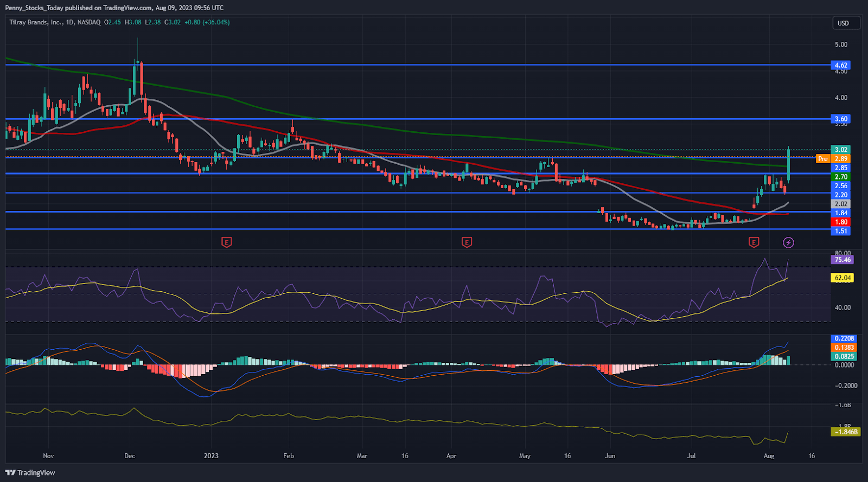The image size is (868, 482).
Task: Click the blue 0.2208 MACD value label
Action: coord(844,338)
